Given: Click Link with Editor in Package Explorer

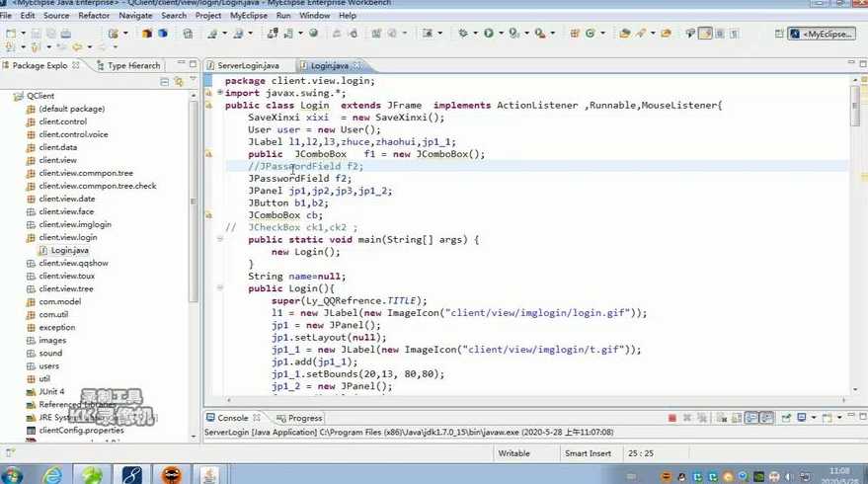Looking at the screenshot, I should coord(179,82).
